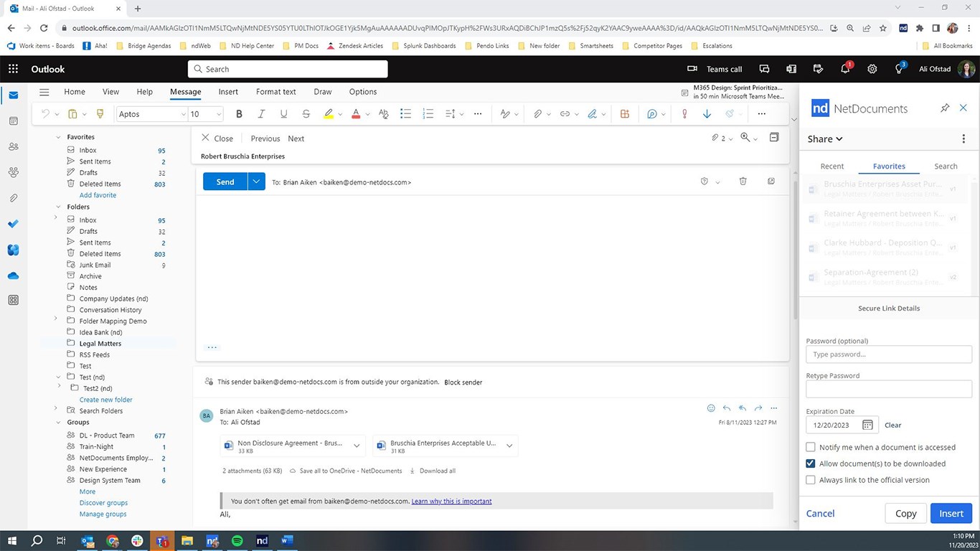Collapse the Favorites folder group

pyautogui.click(x=58, y=136)
